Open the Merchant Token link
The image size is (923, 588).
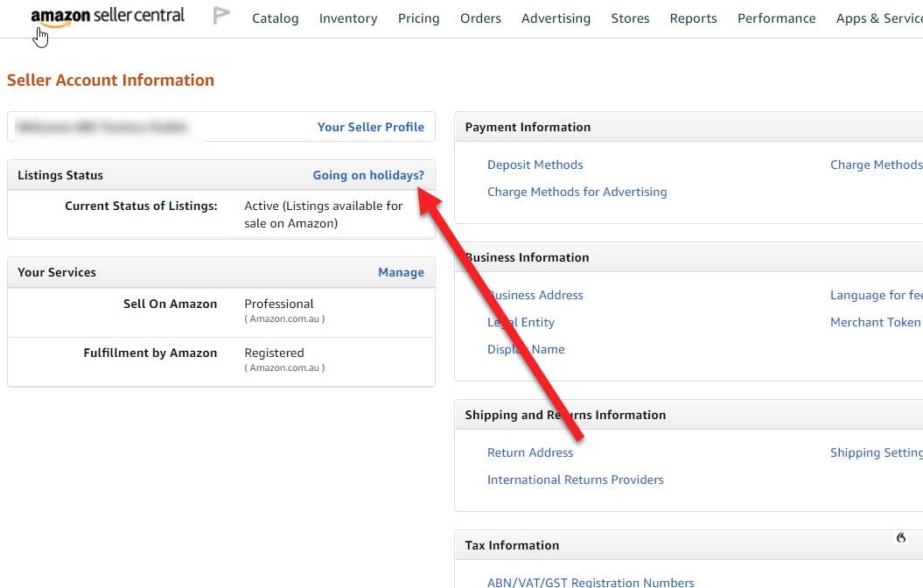point(876,322)
